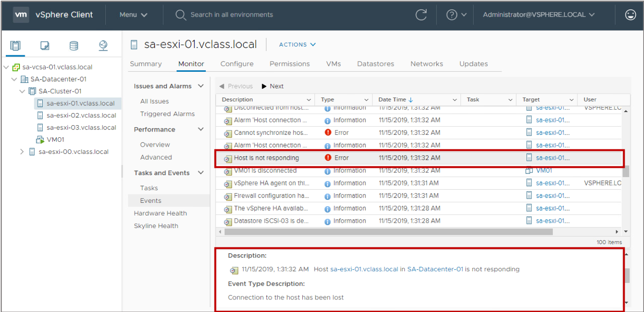Go to Previous events page
This screenshot has height=312, width=644.
pyautogui.click(x=236, y=86)
